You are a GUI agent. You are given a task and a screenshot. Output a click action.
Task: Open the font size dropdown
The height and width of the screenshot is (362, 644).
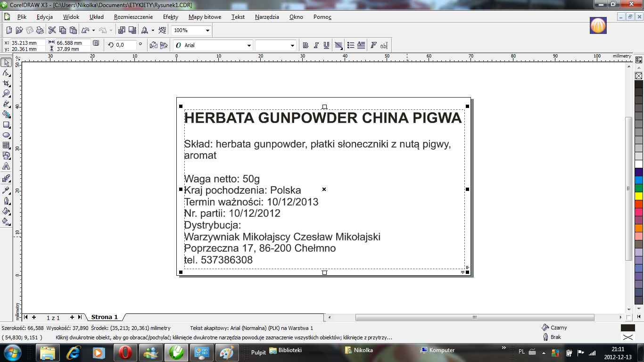[292, 45]
